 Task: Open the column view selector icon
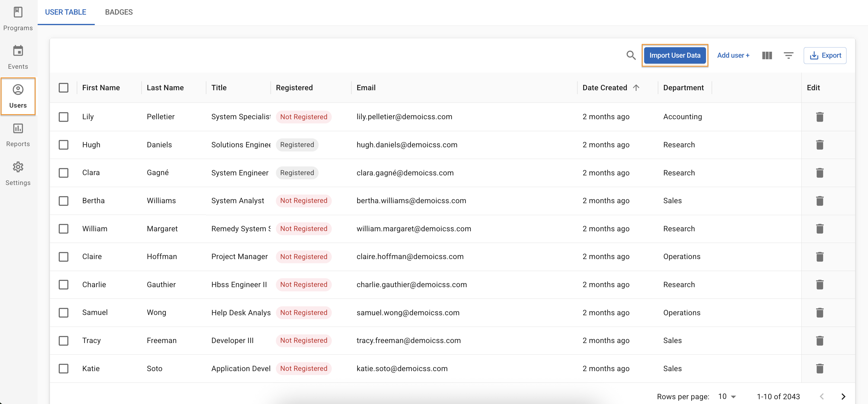(767, 55)
